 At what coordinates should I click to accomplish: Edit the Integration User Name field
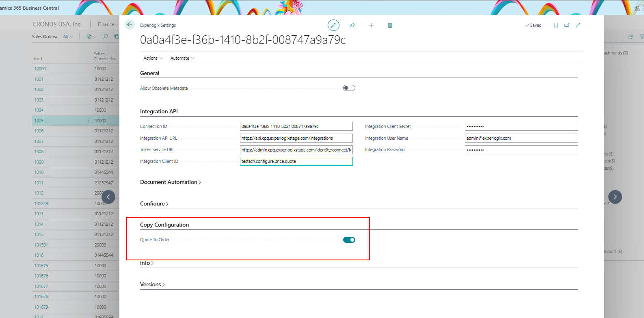pos(521,138)
